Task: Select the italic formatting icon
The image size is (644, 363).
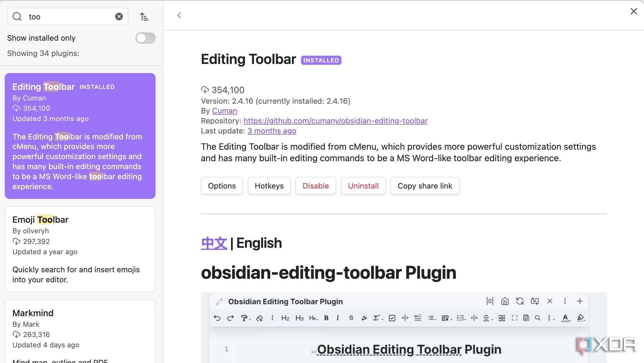Action: [x=338, y=317]
